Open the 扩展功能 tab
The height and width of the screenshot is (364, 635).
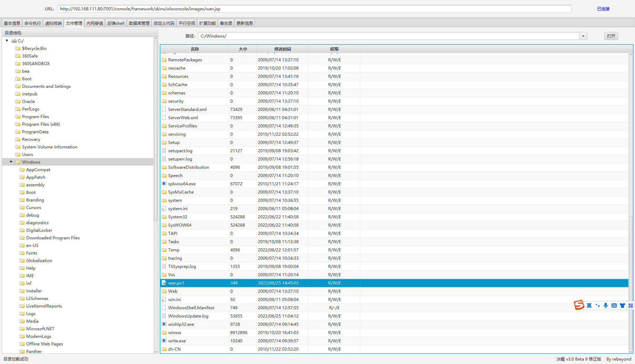coord(208,23)
